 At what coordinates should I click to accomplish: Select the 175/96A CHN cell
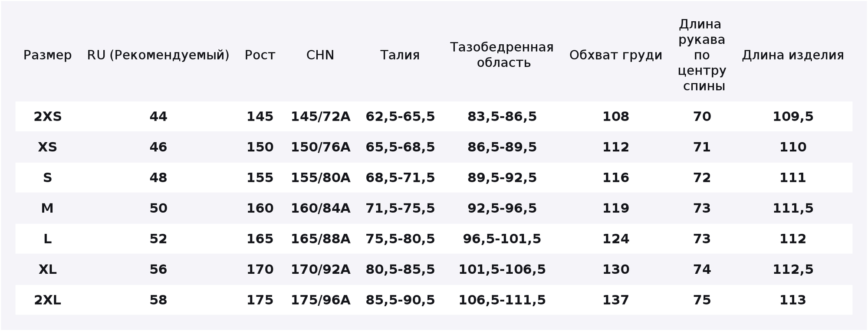pos(320,300)
